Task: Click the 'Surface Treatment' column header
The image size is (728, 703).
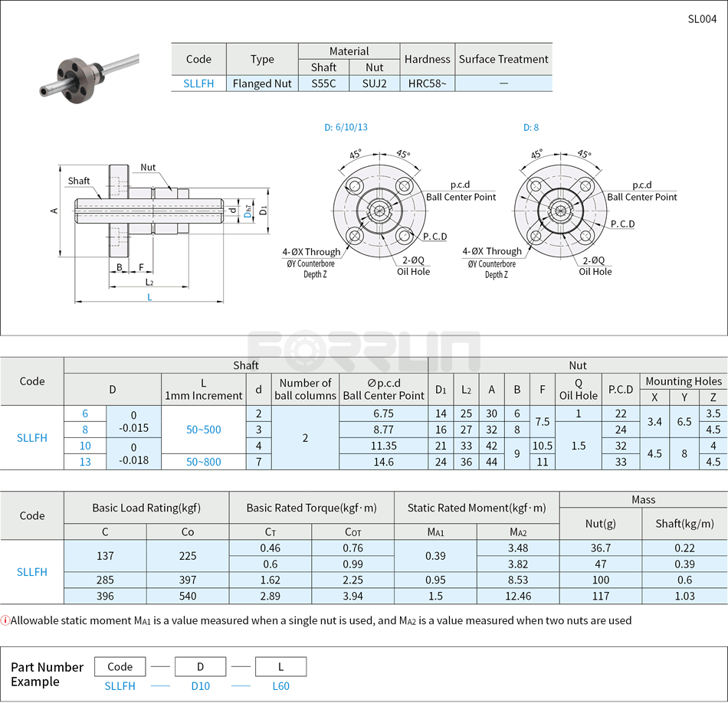Action: pos(503,60)
